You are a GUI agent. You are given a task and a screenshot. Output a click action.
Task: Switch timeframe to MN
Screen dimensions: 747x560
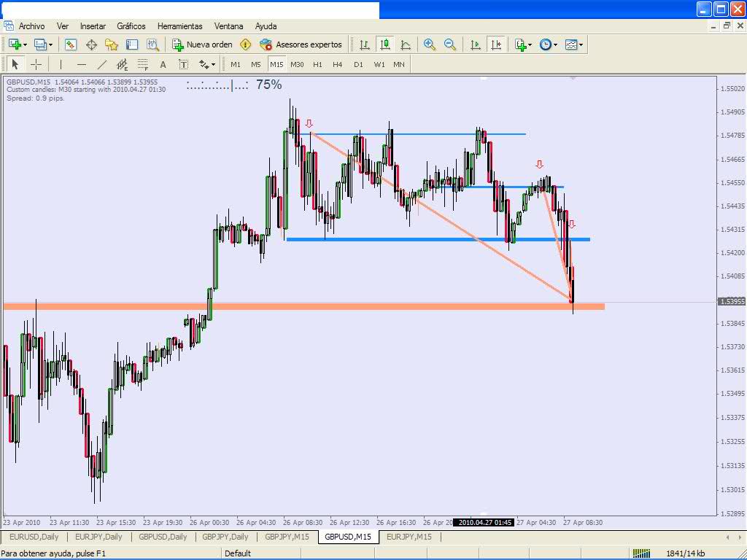pyautogui.click(x=399, y=64)
